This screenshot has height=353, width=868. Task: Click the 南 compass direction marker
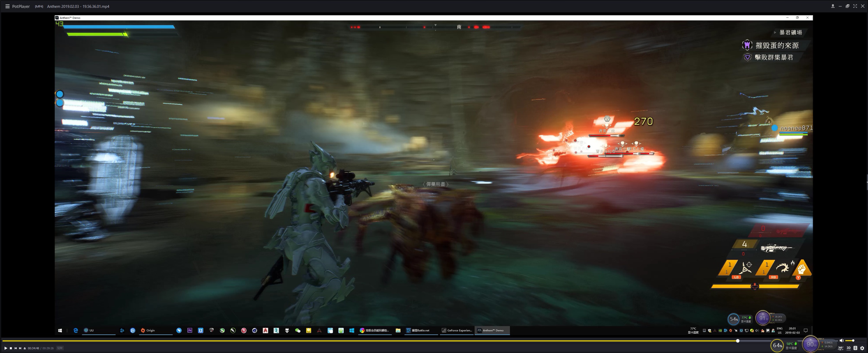tap(459, 27)
